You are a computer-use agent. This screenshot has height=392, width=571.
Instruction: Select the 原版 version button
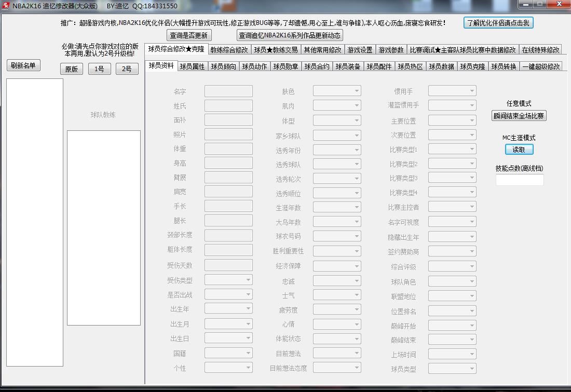click(72, 69)
